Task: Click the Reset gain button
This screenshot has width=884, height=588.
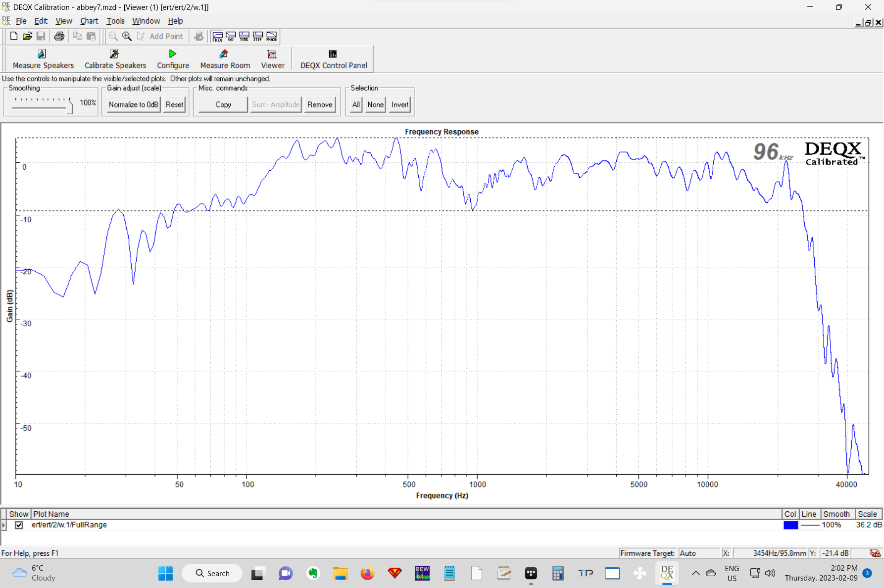Action: (174, 104)
